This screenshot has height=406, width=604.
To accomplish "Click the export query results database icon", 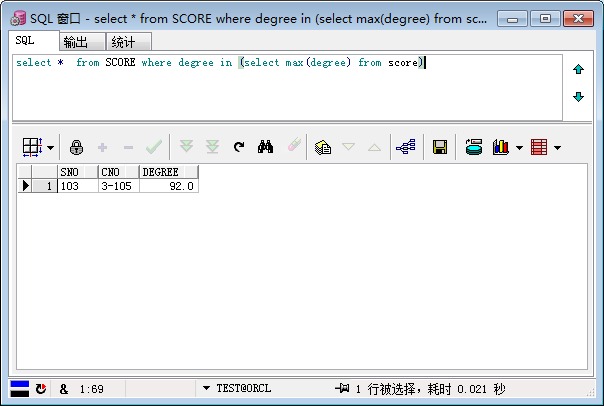I will click(474, 147).
